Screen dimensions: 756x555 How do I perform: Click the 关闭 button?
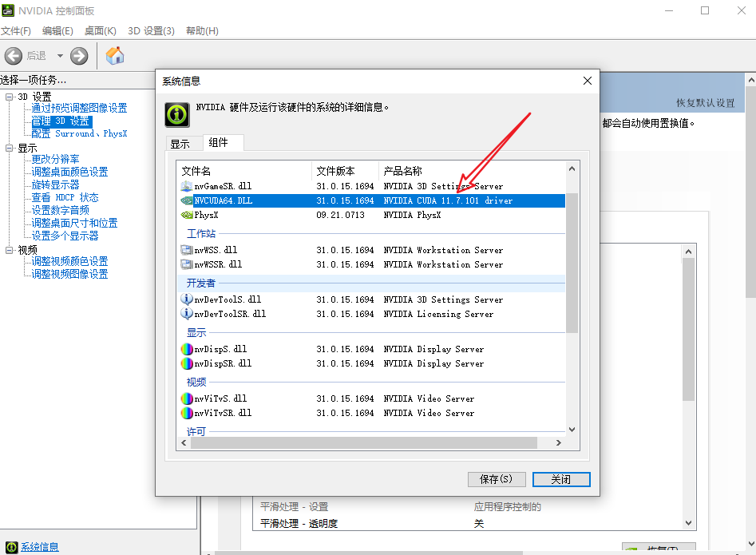pyautogui.click(x=561, y=479)
